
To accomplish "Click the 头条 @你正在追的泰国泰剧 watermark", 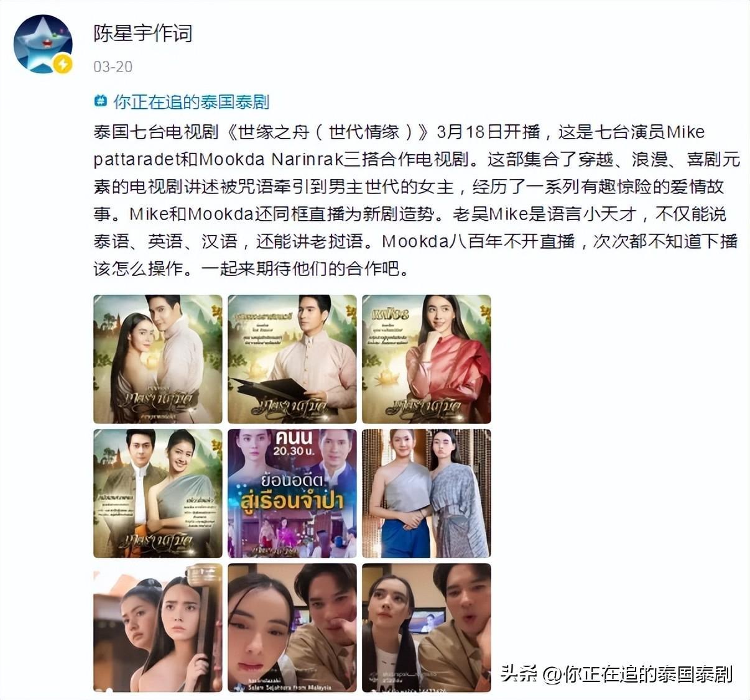I will (617, 674).
